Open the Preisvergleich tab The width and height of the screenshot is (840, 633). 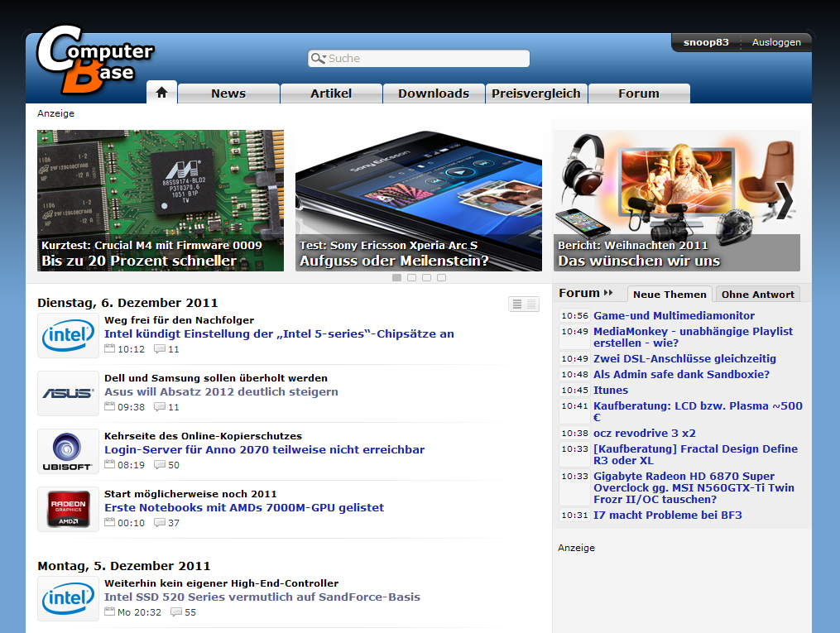coord(536,94)
